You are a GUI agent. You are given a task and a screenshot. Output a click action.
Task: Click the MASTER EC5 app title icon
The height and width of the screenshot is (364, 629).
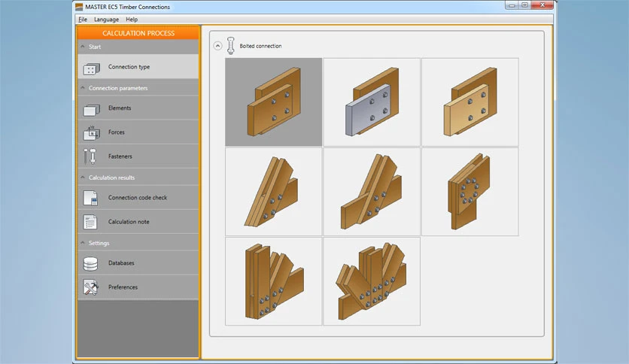[79, 7]
